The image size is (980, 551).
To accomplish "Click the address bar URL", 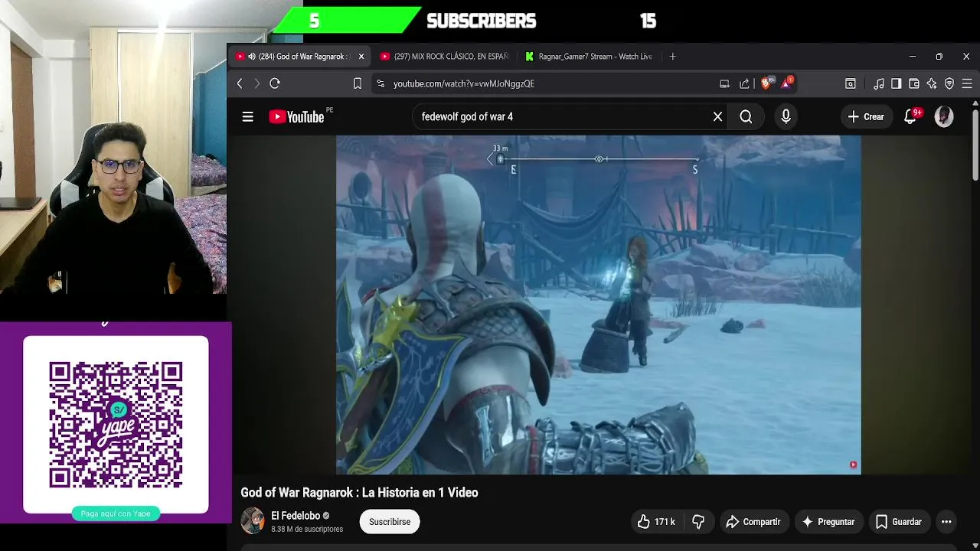I will coord(464,83).
